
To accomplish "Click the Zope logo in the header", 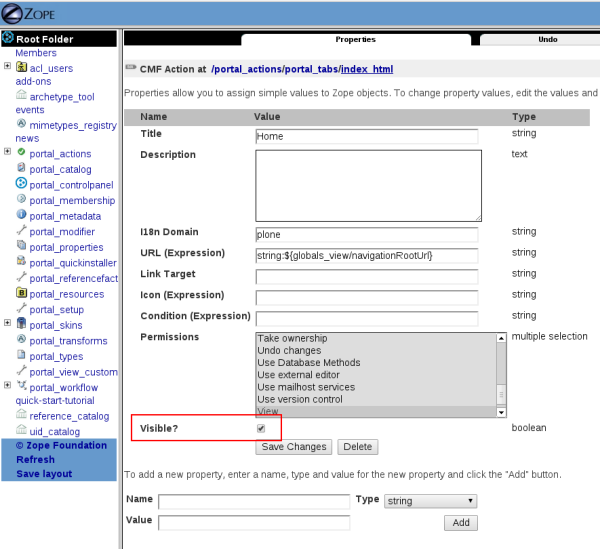I will pos(30,14).
